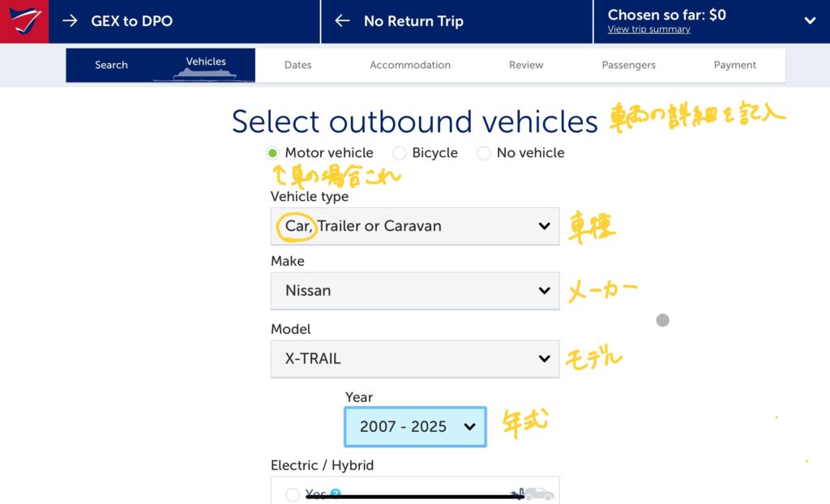
Task: Click the View trip summary link
Action: point(648,30)
